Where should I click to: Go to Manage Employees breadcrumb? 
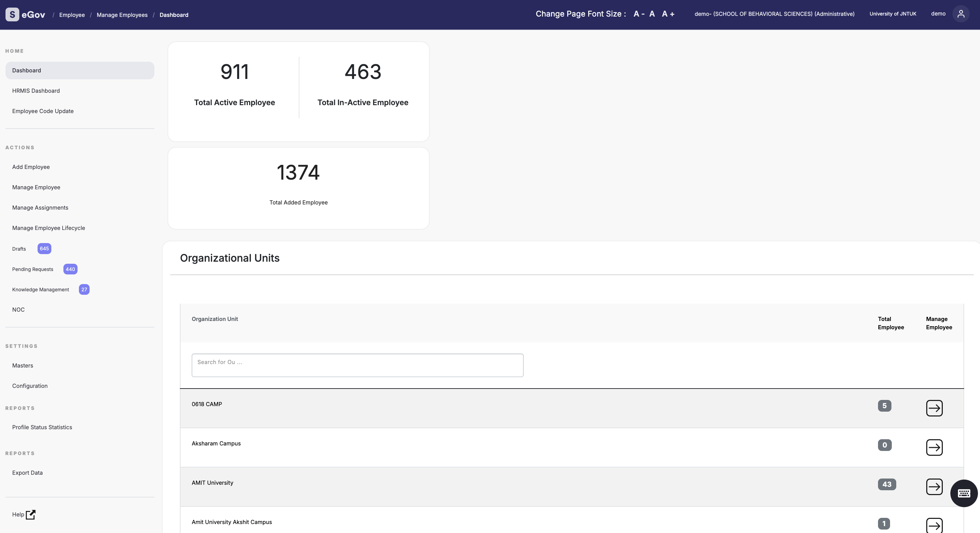pyautogui.click(x=122, y=15)
